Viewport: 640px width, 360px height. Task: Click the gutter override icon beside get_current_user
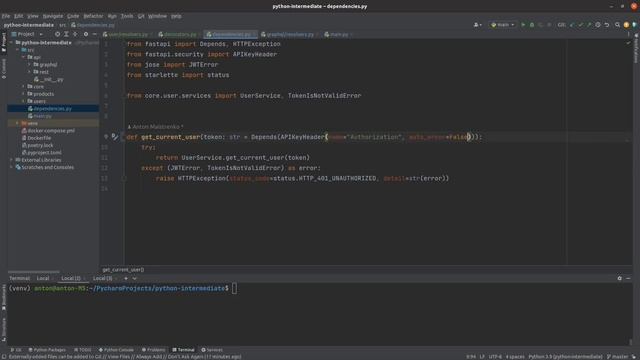(115, 137)
